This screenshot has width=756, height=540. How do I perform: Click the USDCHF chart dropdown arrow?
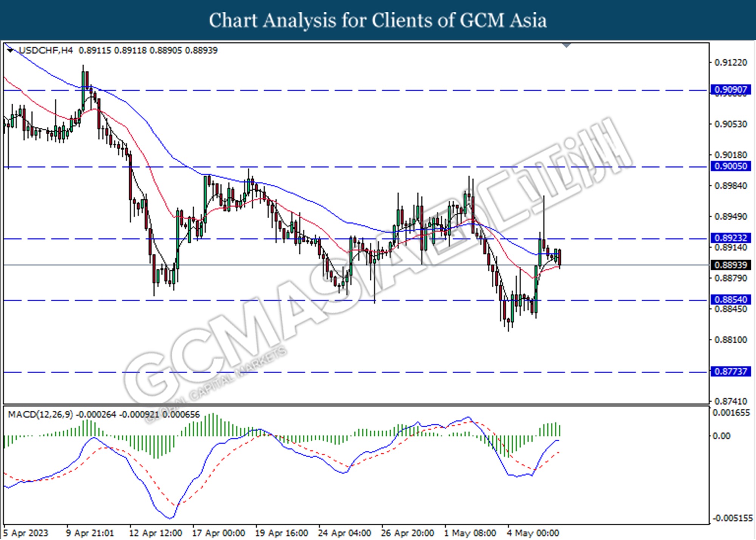point(10,50)
